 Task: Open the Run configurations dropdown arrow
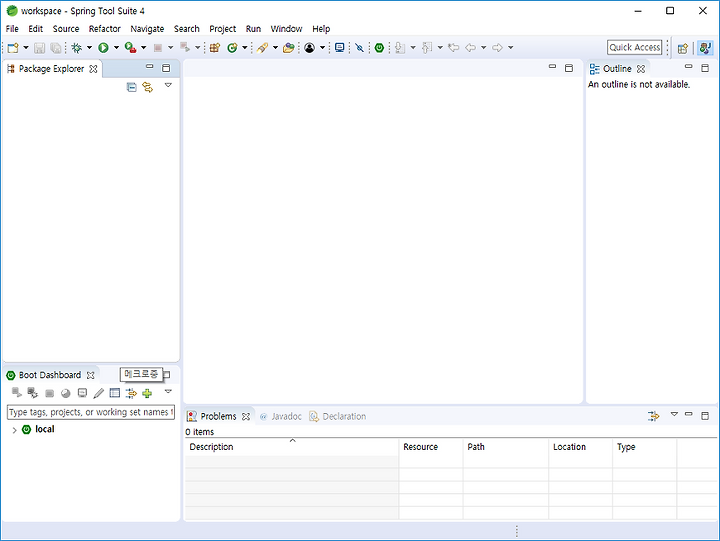[116, 47]
